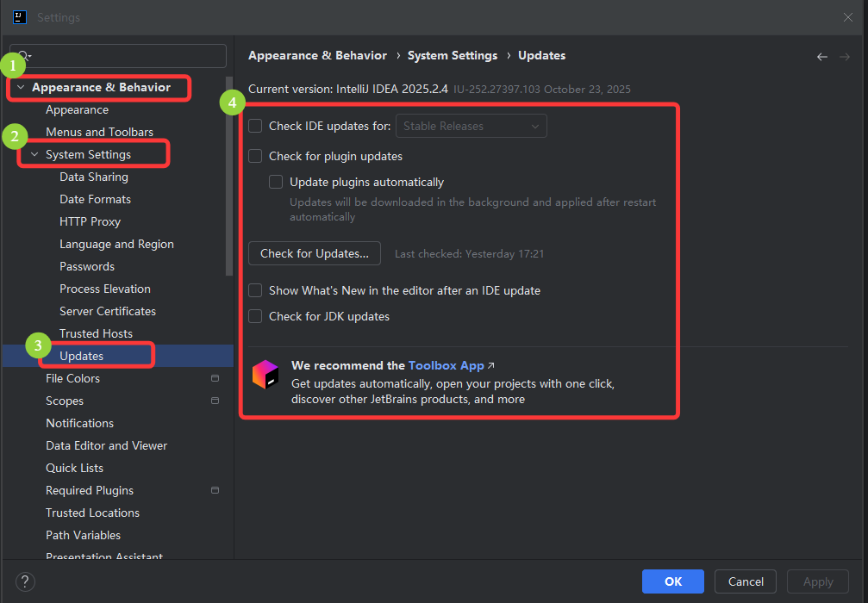The width and height of the screenshot is (868, 603).
Task: Open Notifications settings page
Action: pos(79,423)
